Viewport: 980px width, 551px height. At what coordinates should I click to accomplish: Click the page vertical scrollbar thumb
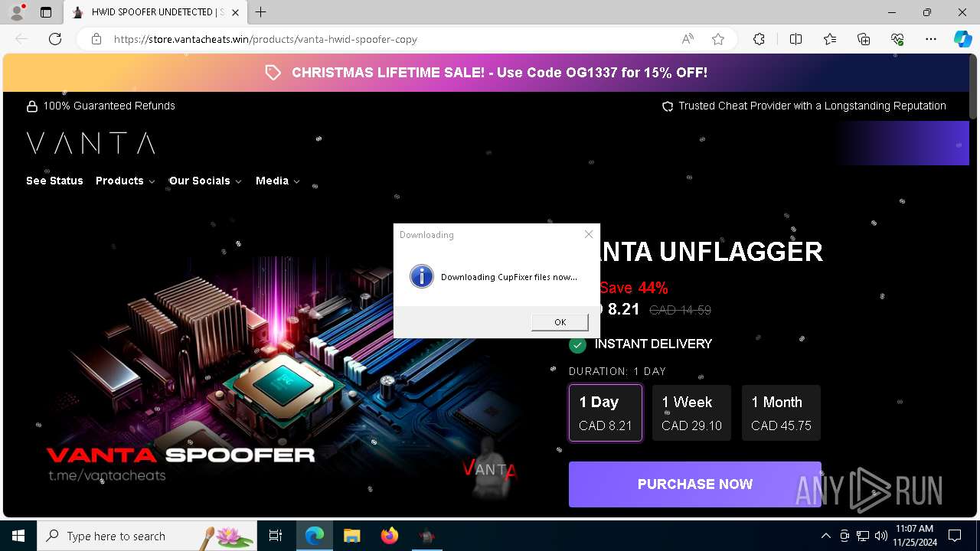[974, 86]
